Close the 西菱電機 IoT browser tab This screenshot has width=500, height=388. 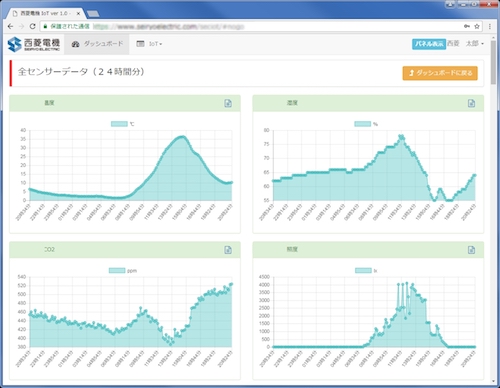78,13
